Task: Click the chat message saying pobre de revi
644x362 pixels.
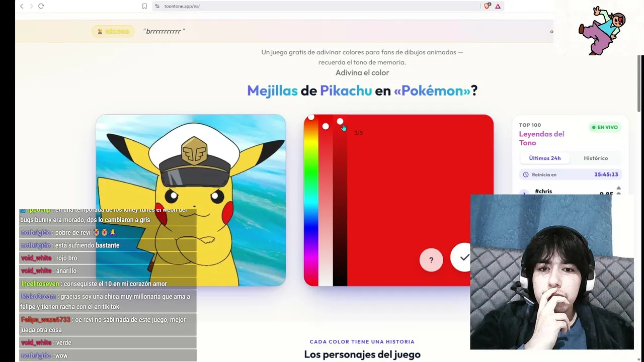Action: (108, 232)
